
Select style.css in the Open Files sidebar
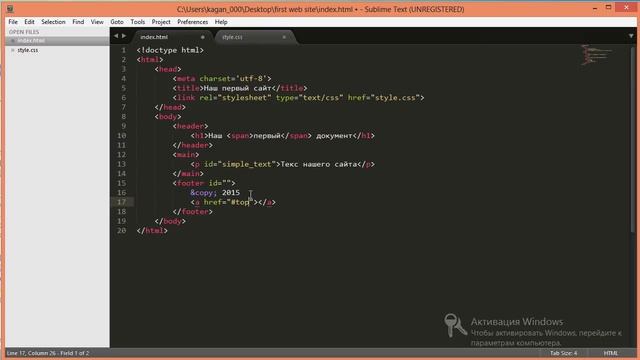coord(57,50)
